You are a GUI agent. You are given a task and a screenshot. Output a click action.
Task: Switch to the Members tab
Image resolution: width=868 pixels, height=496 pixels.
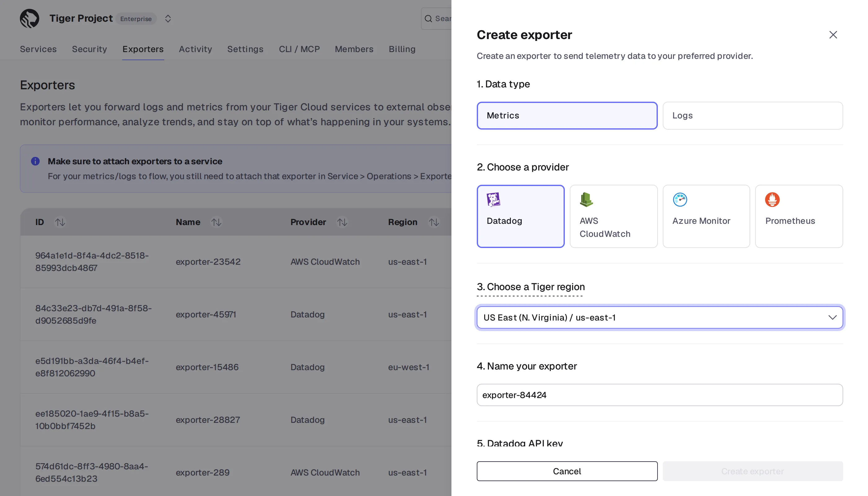(x=354, y=49)
